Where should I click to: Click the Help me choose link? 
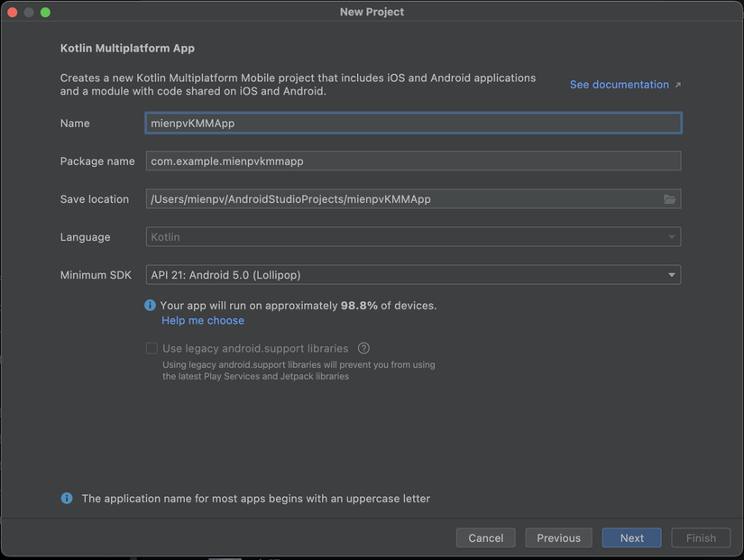(x=202, y=320)
